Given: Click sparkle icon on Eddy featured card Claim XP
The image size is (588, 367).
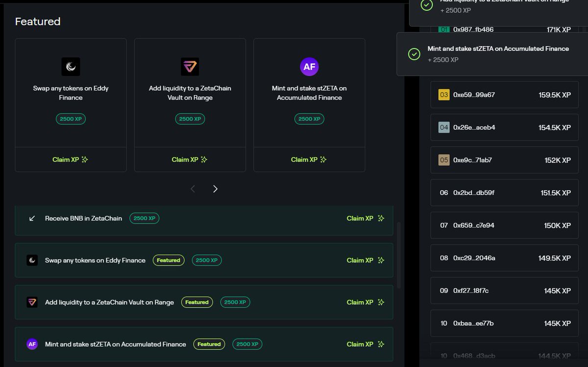Looking at the screenshot, I should [x=85, y=159].
